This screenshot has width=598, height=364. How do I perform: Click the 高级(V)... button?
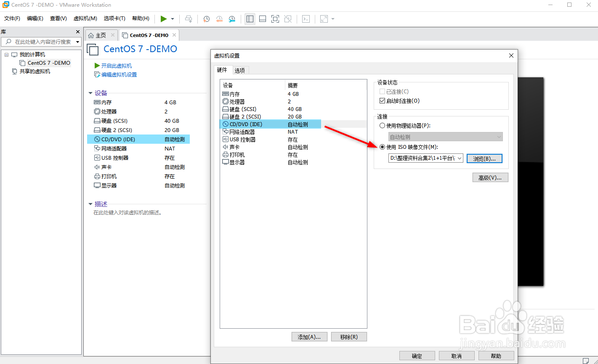click(x=490, y=178)
